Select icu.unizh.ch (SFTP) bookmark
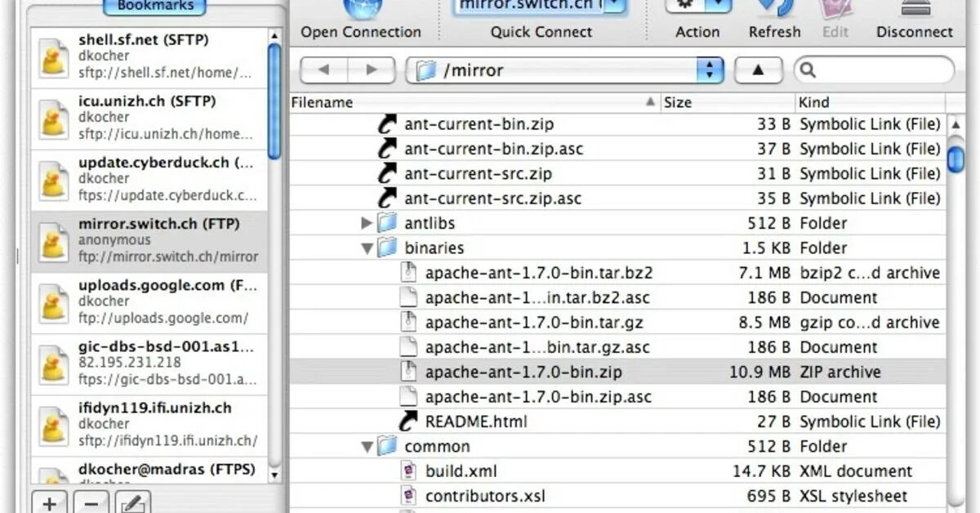The image size is (980, 513). pyautogui.click(x=149, y=119)
